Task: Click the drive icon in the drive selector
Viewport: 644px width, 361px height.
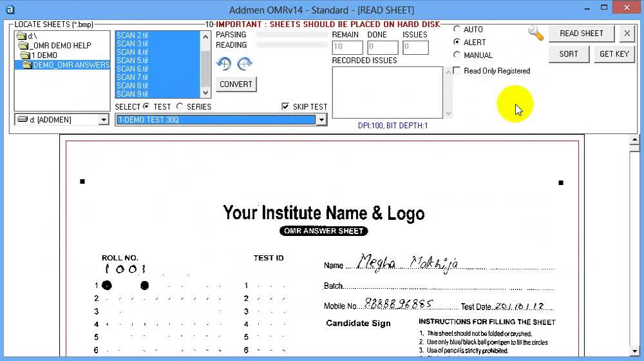Action: click(x=23, y=120)
